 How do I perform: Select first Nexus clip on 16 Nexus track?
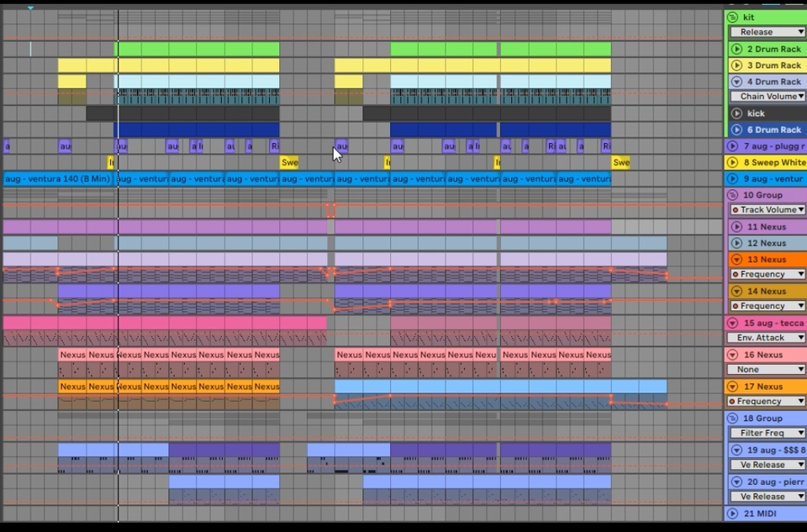click(x=72, y=355)
